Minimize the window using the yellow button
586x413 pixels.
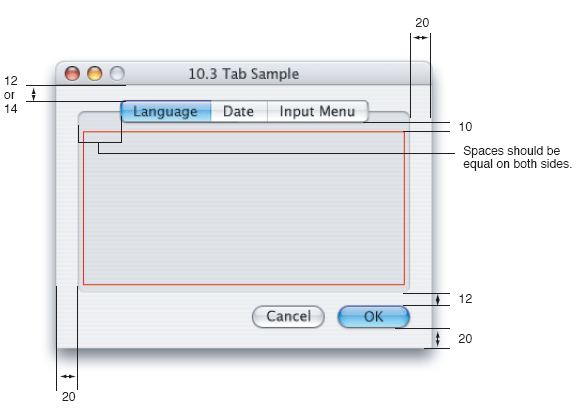point(95,73)
